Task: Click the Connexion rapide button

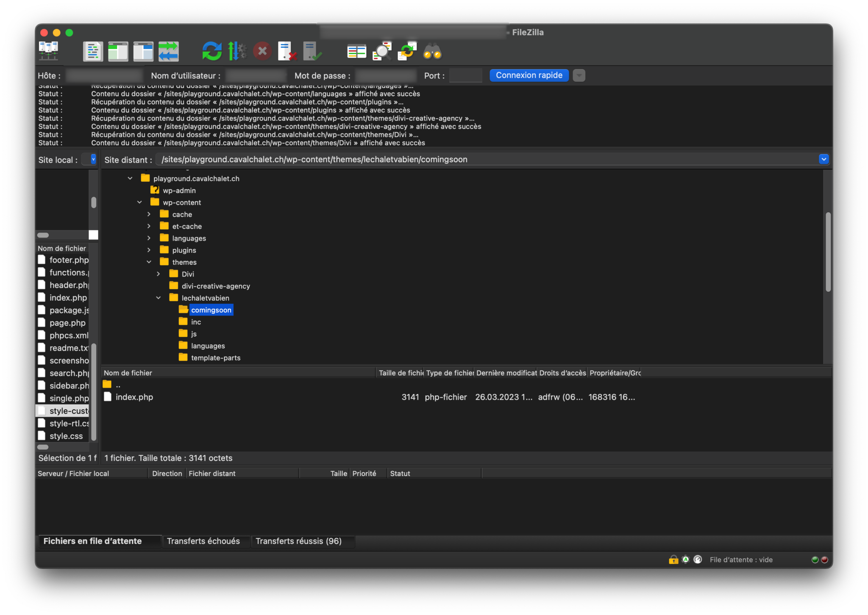Action: click(529, 75)
